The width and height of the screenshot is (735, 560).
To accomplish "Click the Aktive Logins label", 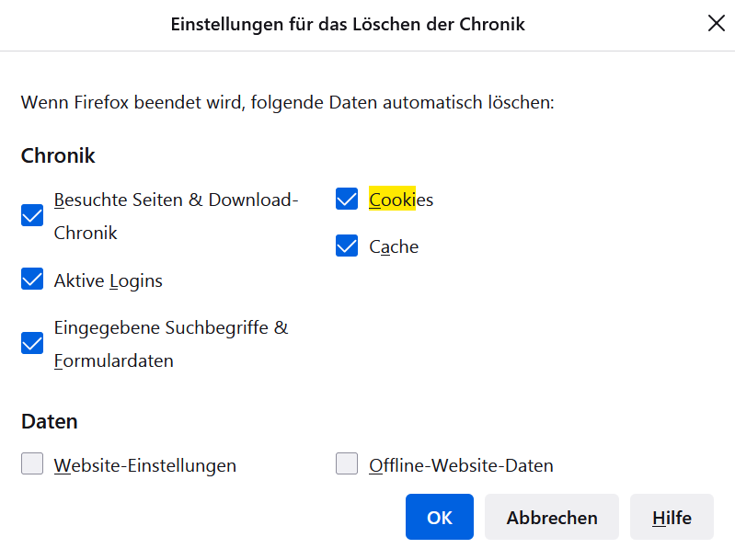I will coord(108,280).
